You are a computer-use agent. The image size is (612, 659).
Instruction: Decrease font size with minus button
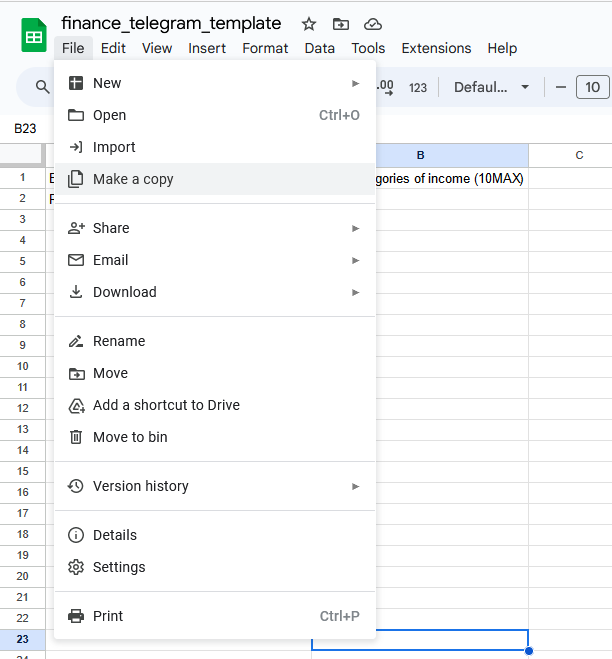click(560, 87)
